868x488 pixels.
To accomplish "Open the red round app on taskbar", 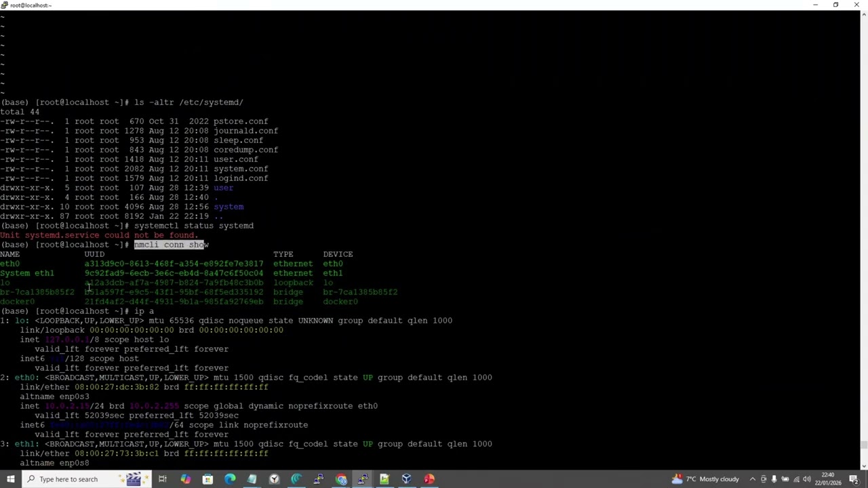I will (429, 479).
